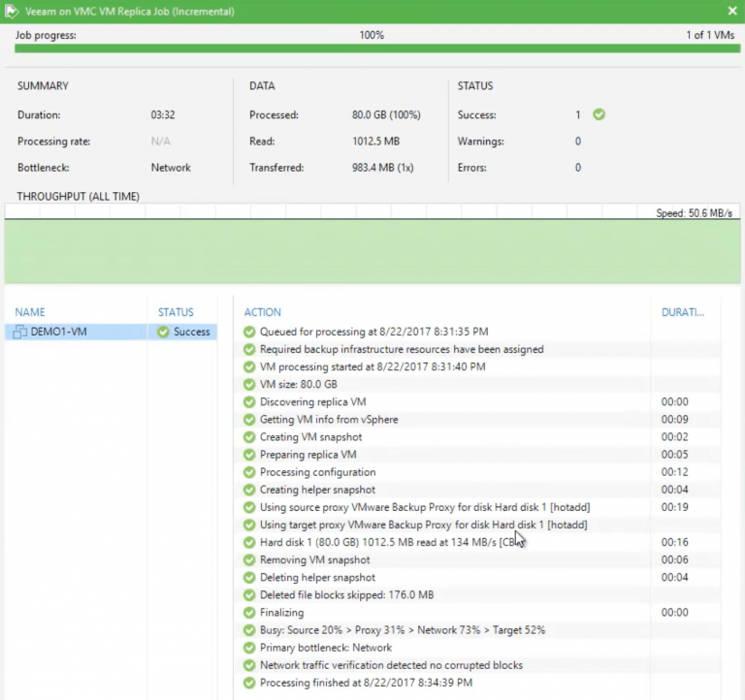Click the Processed value 80.0 GB (100%)
This screenshot has height=700, width=745.
coord(386,115)
